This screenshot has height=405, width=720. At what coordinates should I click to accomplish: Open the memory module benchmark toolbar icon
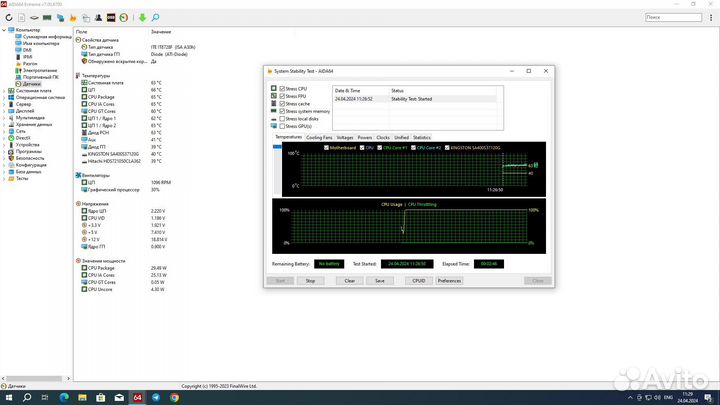(x=47, y=17)
